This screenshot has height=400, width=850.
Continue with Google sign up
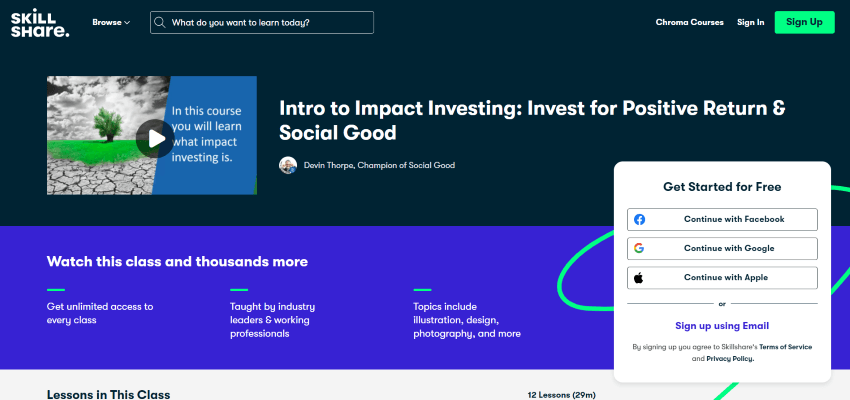[x=722, y=248]
